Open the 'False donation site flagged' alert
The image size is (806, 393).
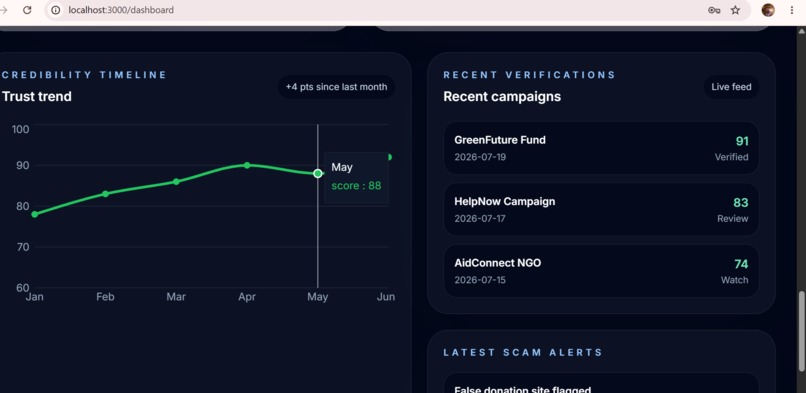601,384
